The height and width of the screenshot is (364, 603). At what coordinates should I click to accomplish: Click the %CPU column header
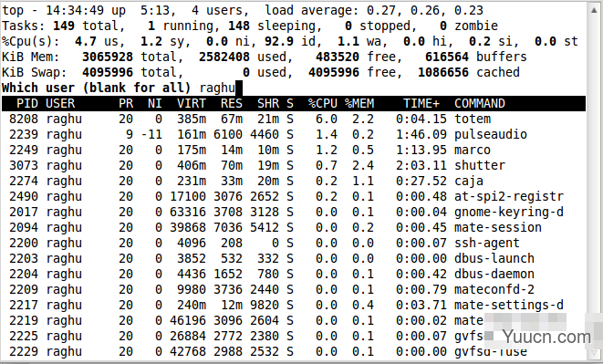pos(322,103)
